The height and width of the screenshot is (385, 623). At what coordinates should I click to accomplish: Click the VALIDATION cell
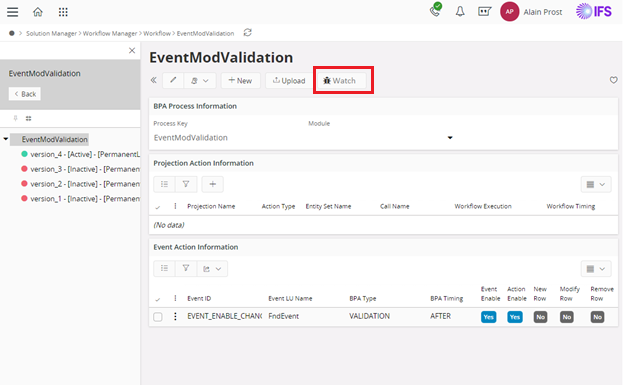370,316
